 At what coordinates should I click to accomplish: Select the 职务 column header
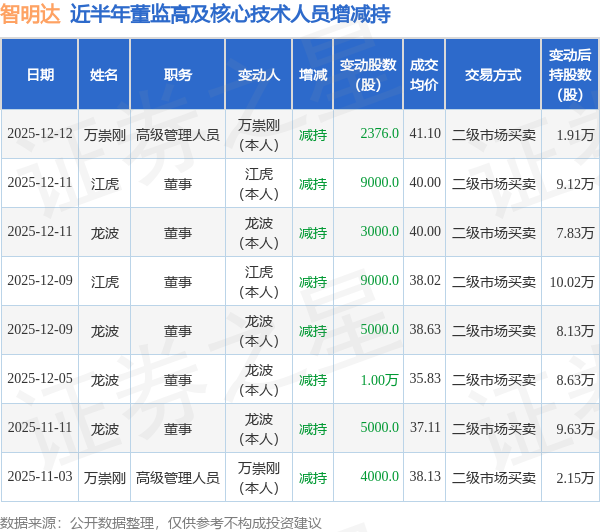pyautogui.click(x=178, y=75)
